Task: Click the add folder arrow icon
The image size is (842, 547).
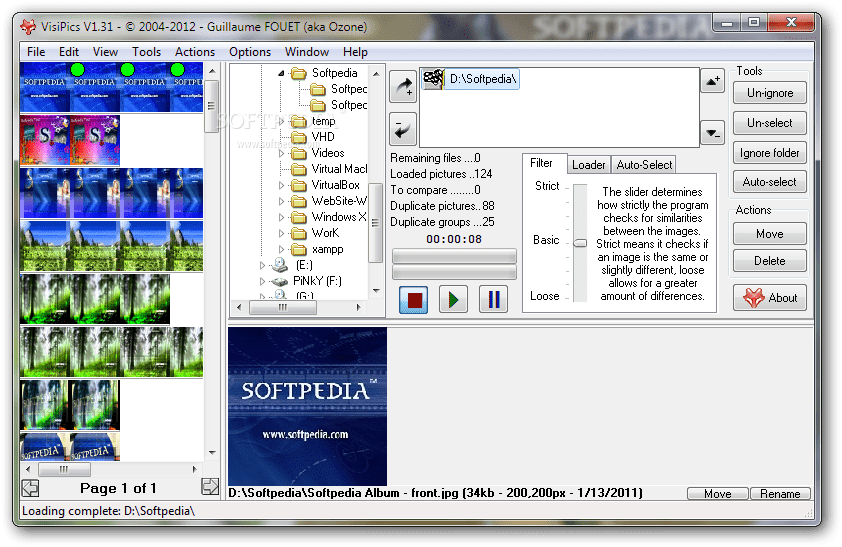Action: click(402, 87)
